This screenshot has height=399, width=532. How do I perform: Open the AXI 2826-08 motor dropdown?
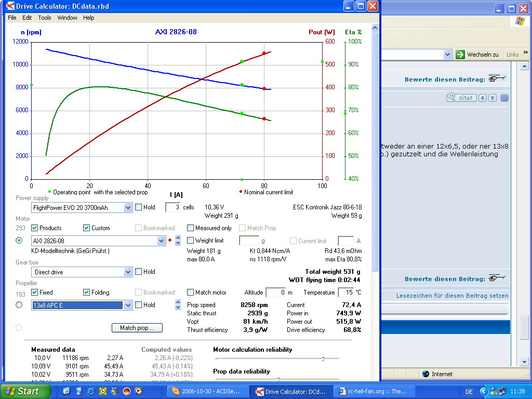pyautogui.click(x=161, y=241)
